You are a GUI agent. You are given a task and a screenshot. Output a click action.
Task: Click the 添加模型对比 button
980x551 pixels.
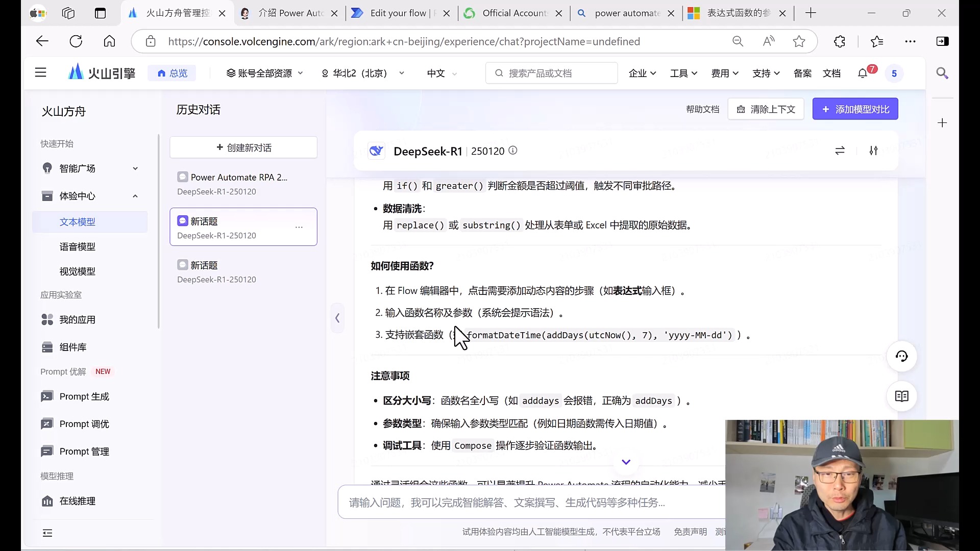855,109
